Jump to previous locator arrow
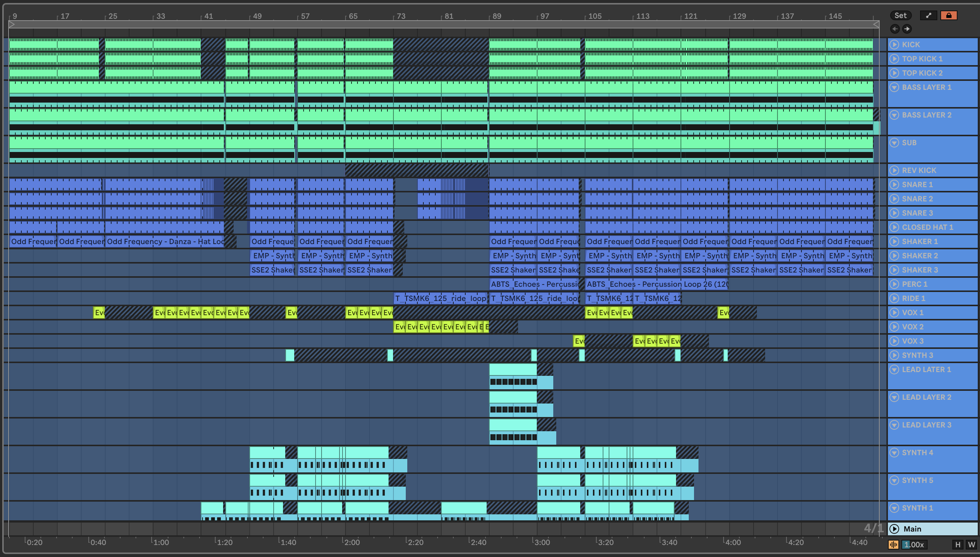This screenshot has height=557, width=980. pos(895,29)
